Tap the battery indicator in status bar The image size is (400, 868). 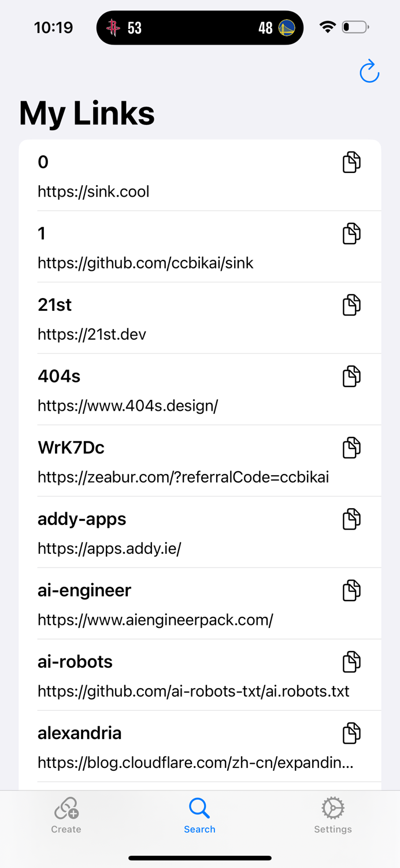353,27
